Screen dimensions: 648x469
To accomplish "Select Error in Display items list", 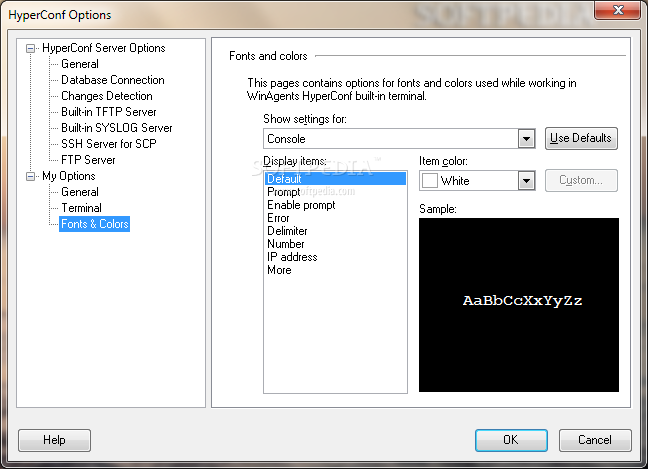I will point(335,218).
